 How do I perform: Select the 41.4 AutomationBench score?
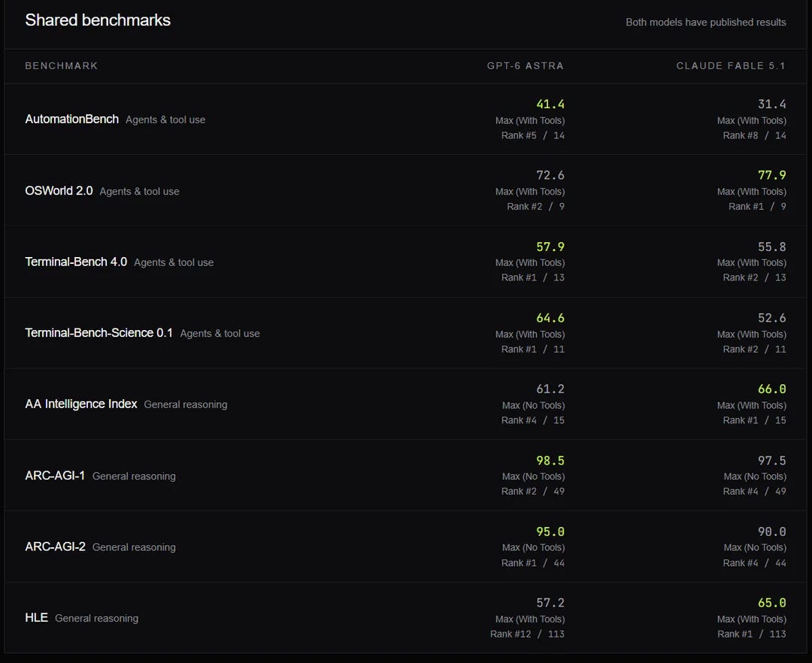[550, 104]
